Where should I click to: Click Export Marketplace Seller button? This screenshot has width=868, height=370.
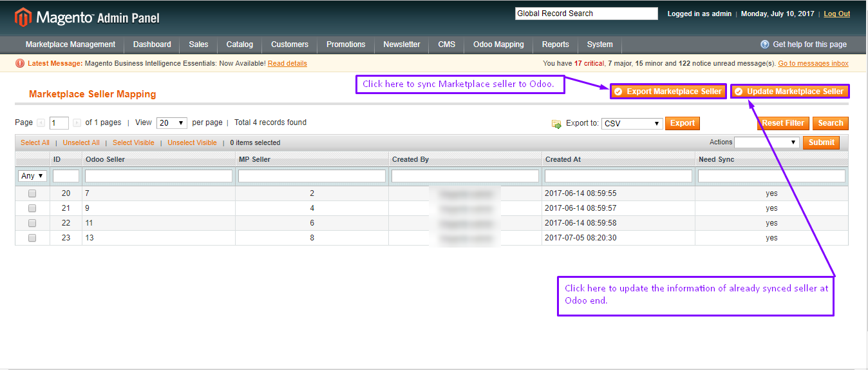pos(668,92)
